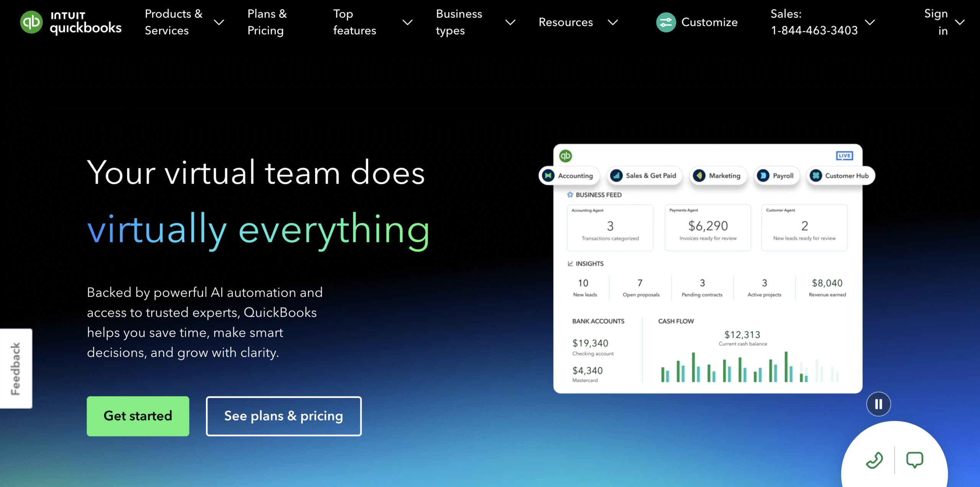Click "Pending contracts" label
This screenshot has width=980, height=487.
pyautogui.click(x=702, y=295)
